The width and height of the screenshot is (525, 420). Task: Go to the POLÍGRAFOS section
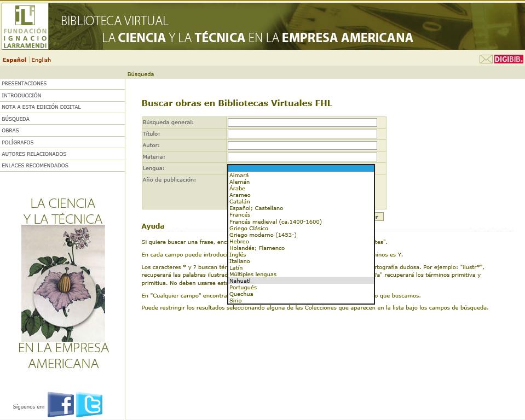(x=18, y=143)
